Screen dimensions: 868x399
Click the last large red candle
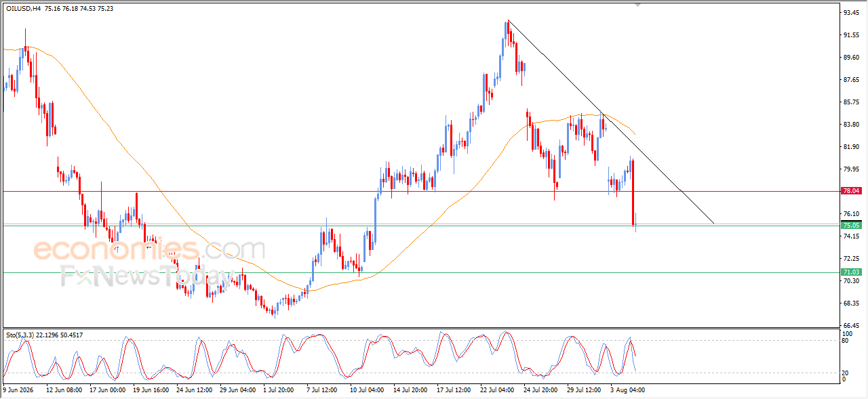click(x=633, y=192)
